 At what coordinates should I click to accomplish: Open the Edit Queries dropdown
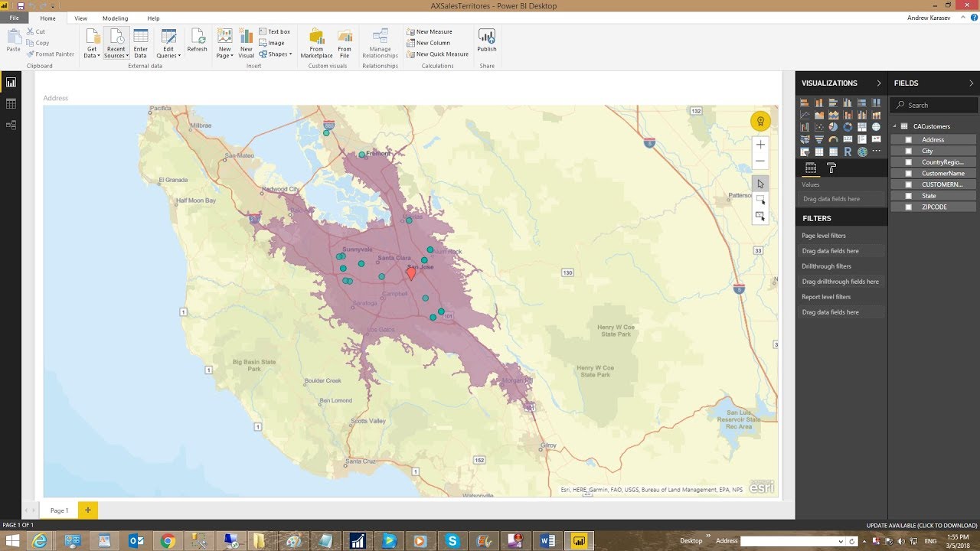(x=168, y=44)
